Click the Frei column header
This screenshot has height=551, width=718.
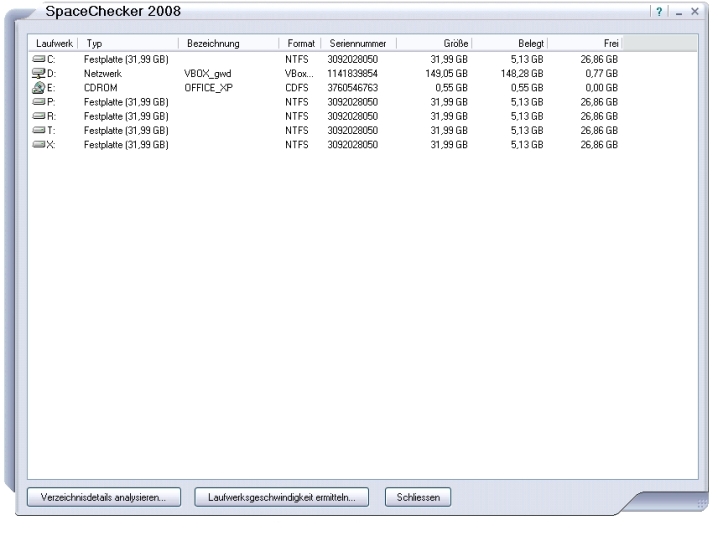586,44
